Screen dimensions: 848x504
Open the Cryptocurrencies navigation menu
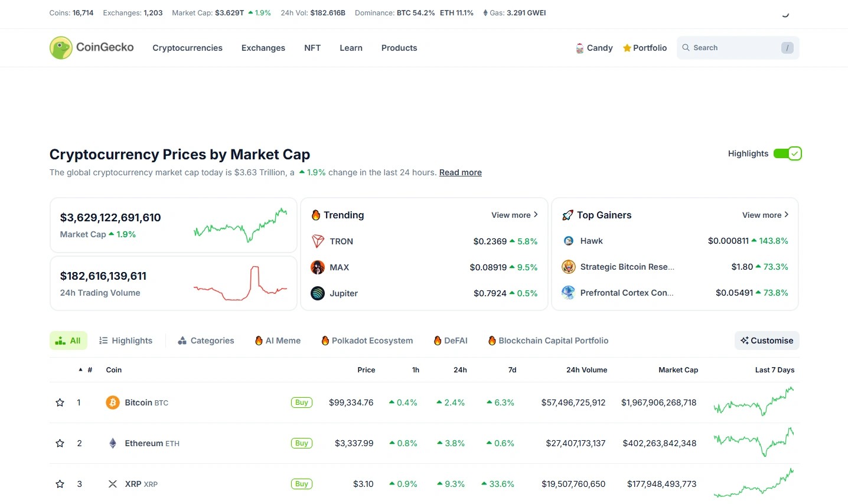187,48
